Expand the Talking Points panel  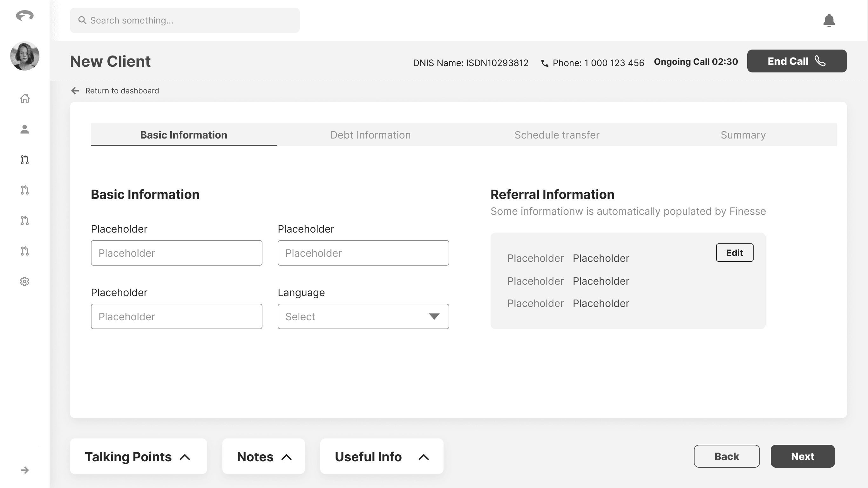click(x=138, y=456)
